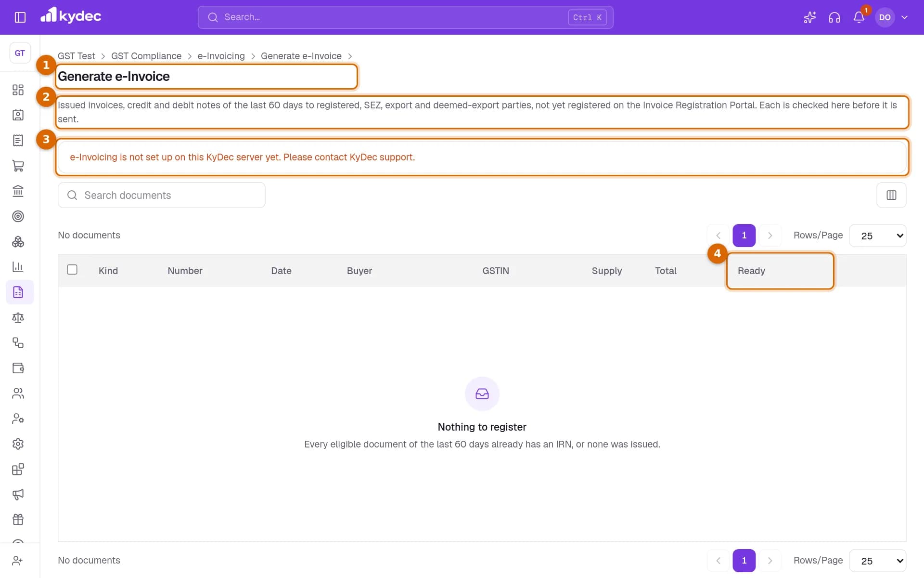
Task: Sort by the Supply column header
Action: click(607, 271)
